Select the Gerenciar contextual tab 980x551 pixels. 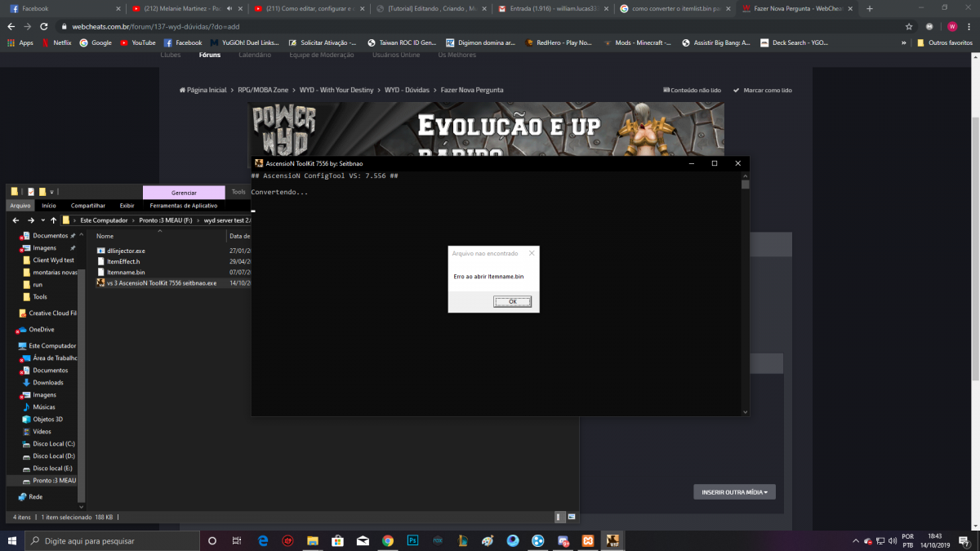184,193
